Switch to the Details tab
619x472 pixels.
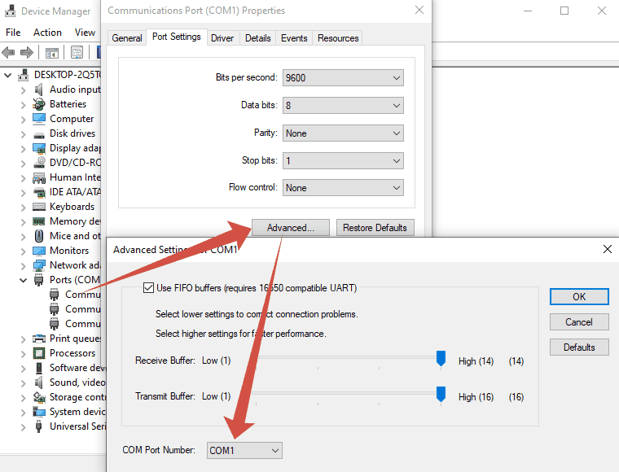coord(258,38)
